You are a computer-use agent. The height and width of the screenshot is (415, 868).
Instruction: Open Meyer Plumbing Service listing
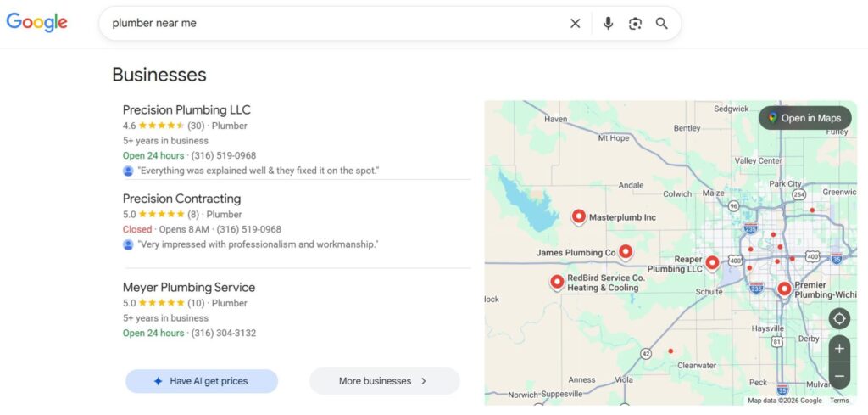[189, 287]
